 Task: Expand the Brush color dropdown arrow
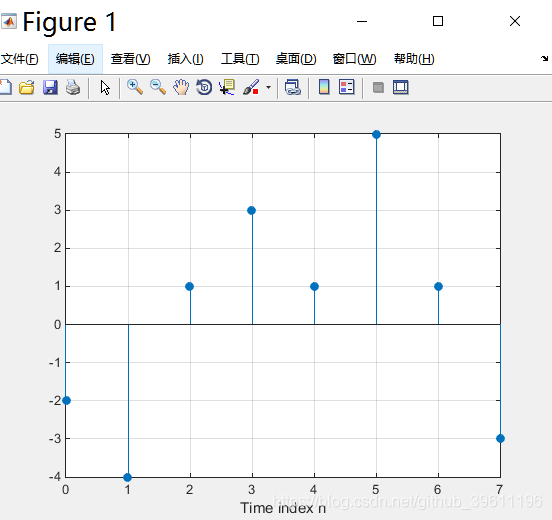268,87
